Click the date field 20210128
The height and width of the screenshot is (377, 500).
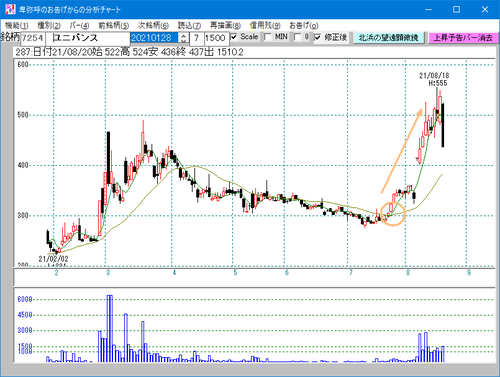point(155,38)
